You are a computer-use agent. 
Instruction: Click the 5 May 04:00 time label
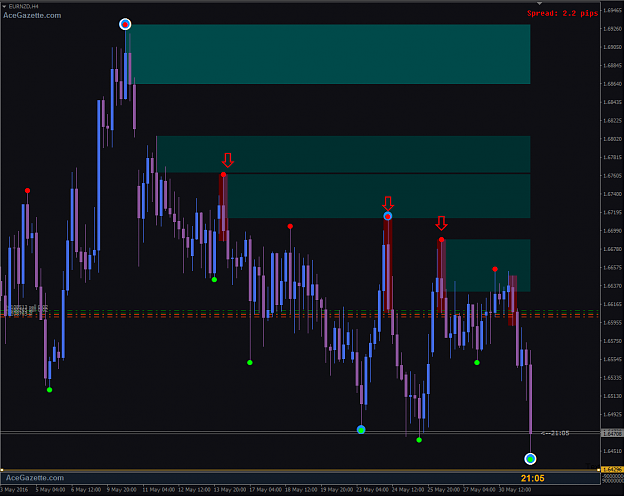pyautogui.click(x=50, y=489)
